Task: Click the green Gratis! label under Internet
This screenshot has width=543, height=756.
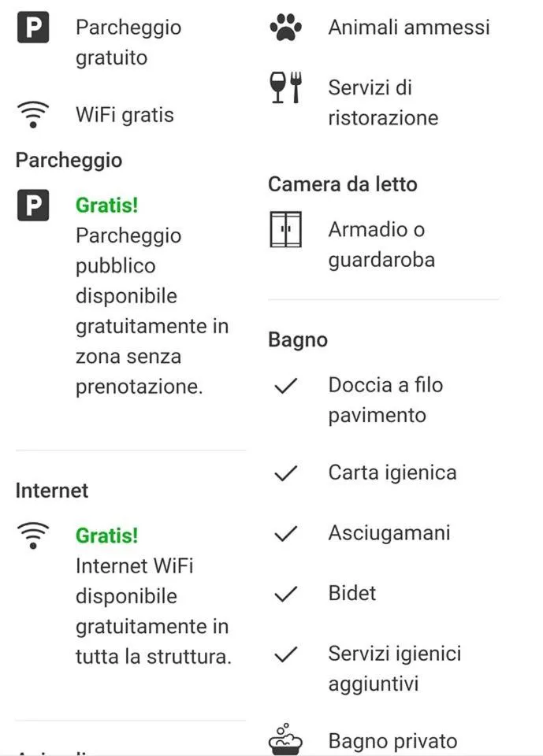Action: [x=106, y=535]
